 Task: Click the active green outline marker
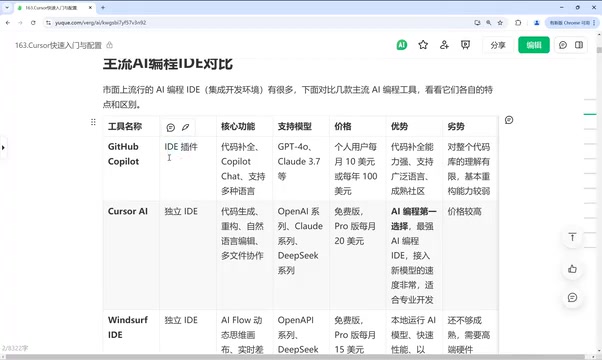coord(590,114)
